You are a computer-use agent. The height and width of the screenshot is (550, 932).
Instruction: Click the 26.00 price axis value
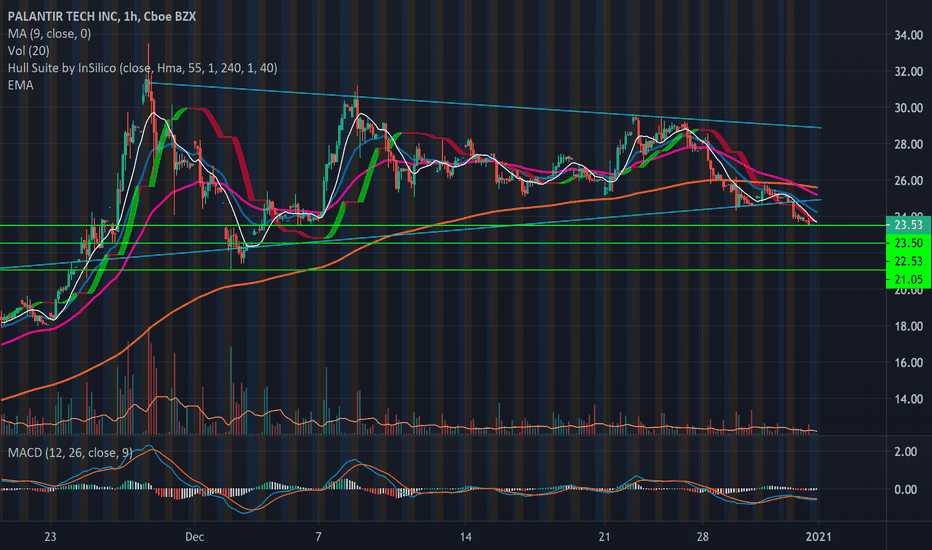pyautogui.click(x=909, y=180)
